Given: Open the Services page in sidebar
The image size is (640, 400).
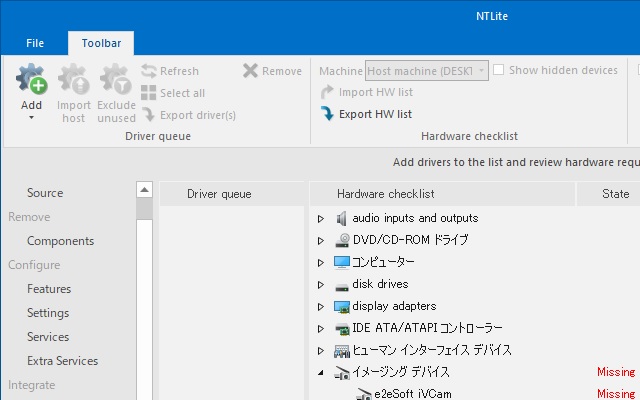Looking at the screenshot, I should tap(48, 337).
